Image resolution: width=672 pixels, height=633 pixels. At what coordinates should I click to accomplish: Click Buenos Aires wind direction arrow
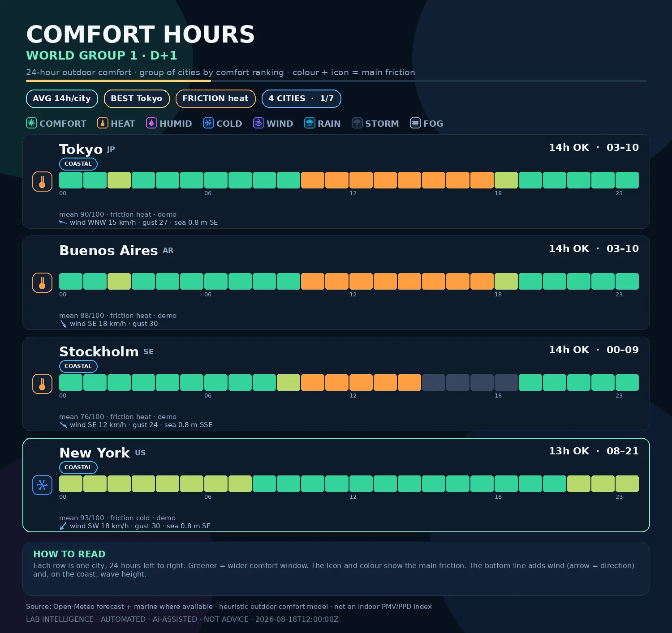63,324
